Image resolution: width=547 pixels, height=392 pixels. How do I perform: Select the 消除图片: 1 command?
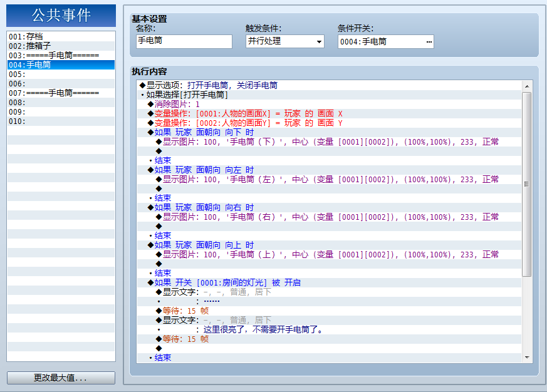[x=330, y=105]
